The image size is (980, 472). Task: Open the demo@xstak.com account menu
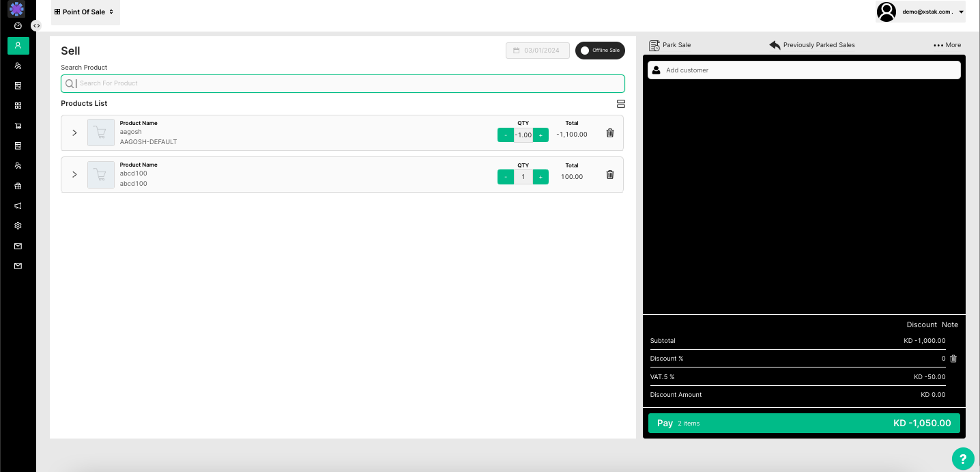click(x=919, y=12)
